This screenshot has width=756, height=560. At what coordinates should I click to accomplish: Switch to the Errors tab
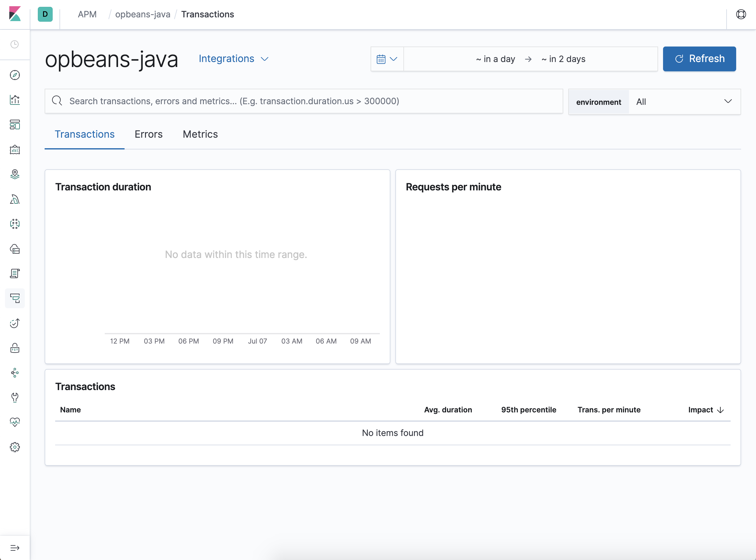[149, 134]
